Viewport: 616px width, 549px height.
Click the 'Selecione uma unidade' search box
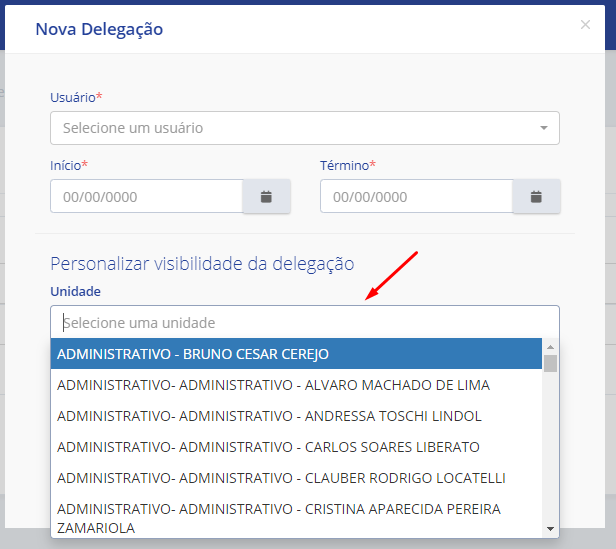point(304,323)
